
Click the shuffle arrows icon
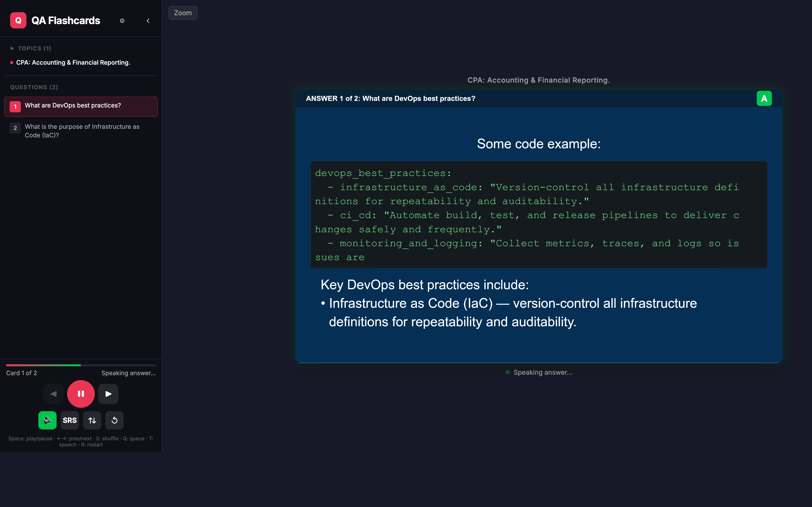click(x=92, y=420)
